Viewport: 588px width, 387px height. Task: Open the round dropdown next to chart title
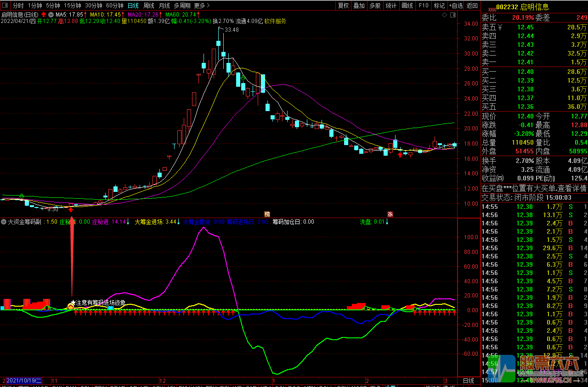[51, 14]
